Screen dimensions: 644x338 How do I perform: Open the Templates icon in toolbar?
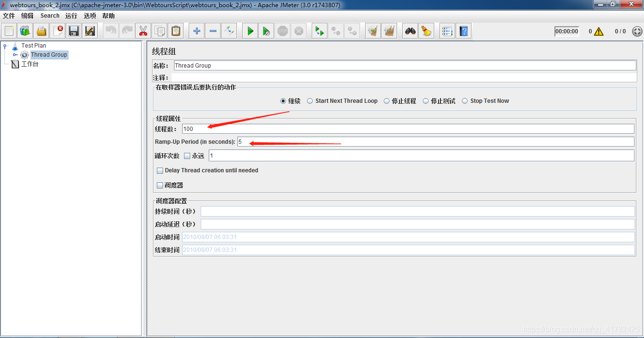[x=25, y=31]
